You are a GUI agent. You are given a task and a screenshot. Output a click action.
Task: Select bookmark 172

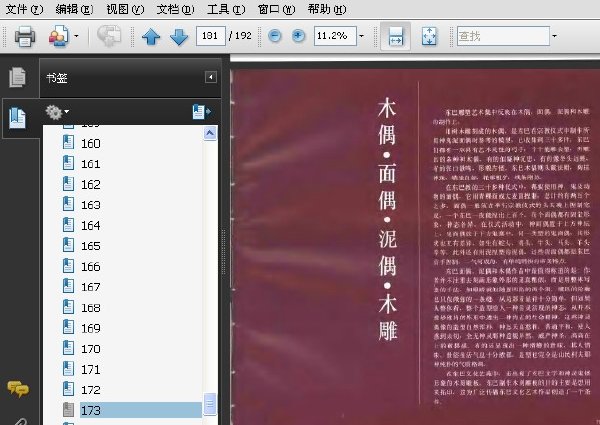click(91, 390)
